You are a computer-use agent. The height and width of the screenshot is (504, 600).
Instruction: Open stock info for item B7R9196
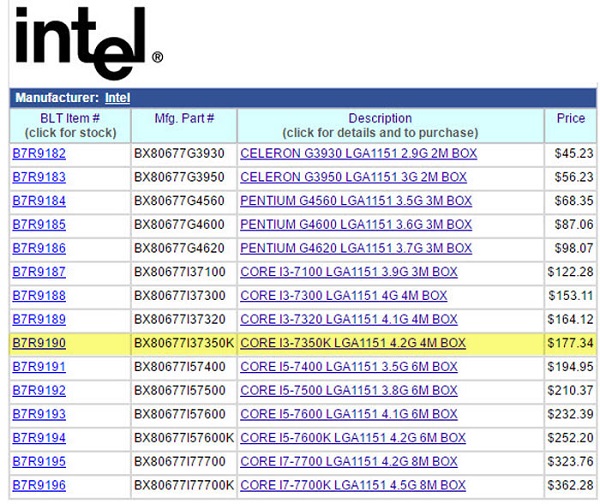[x=39, y=486]
